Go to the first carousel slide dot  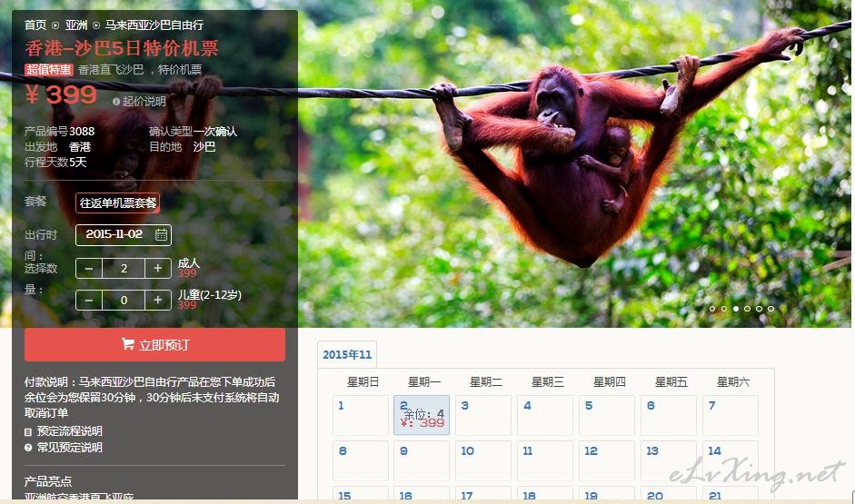click(712, 309)
